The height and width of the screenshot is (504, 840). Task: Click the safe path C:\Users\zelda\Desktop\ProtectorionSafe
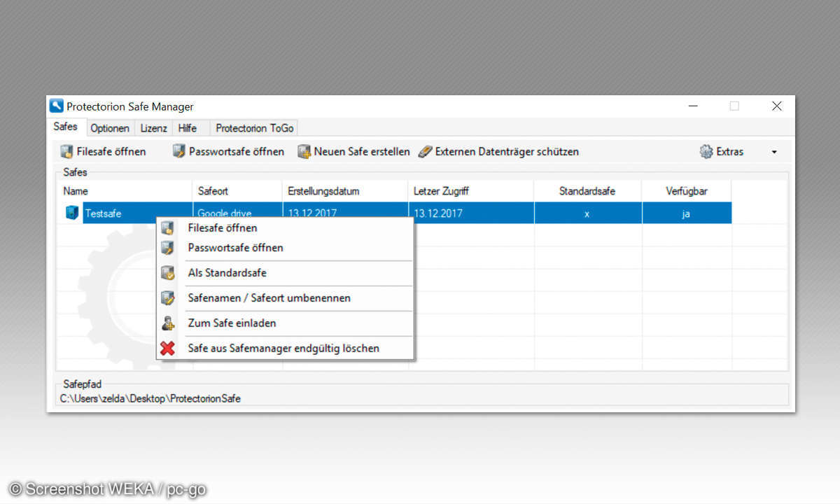[x=150, y=399]
